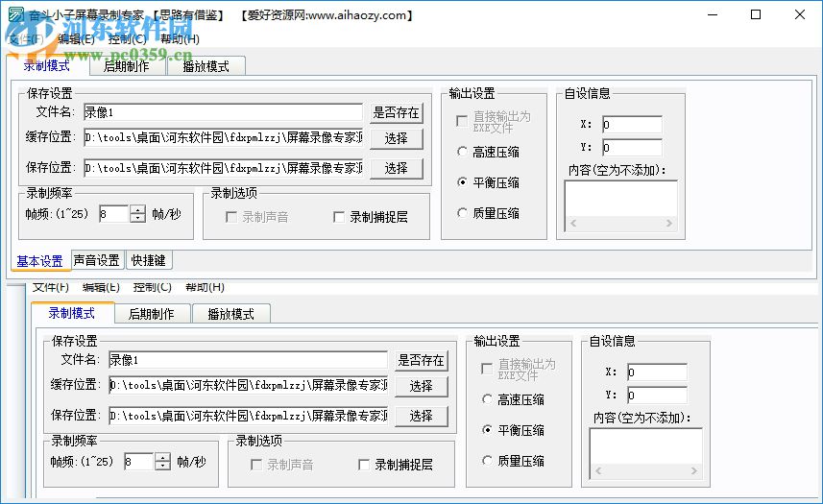Click the 帧频 down arrow in the lower preview
This screenshot has height=504, width=823.
162,466
